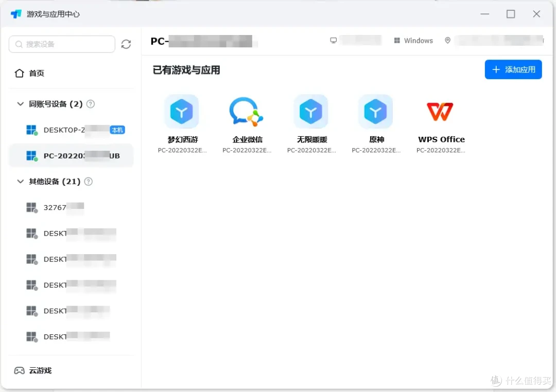This screenshot has width=556, height=392.
Task: Click the 云游戏 gamepad icon
Action: (19, 371)
